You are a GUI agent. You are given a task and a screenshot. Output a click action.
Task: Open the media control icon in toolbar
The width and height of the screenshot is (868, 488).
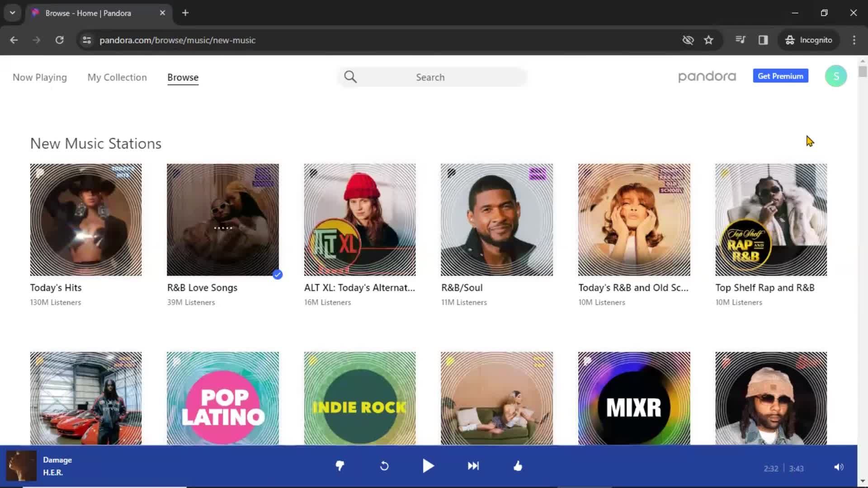[x=741, y=40]
